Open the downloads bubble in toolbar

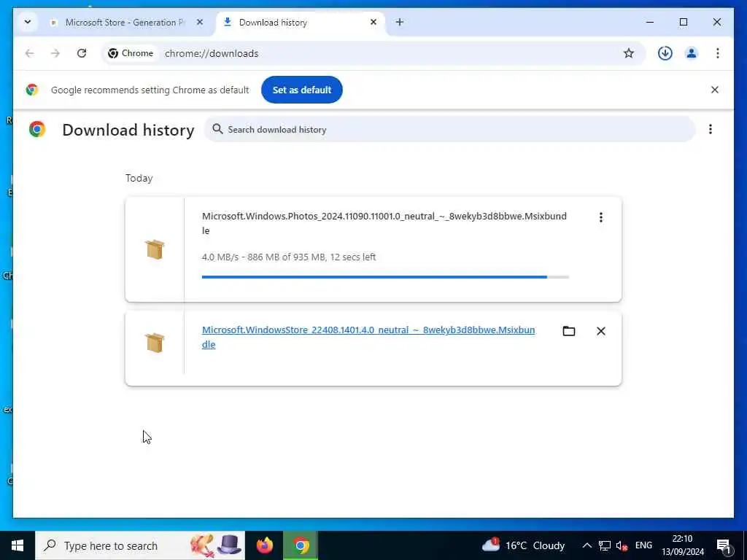tap(665, 53)
